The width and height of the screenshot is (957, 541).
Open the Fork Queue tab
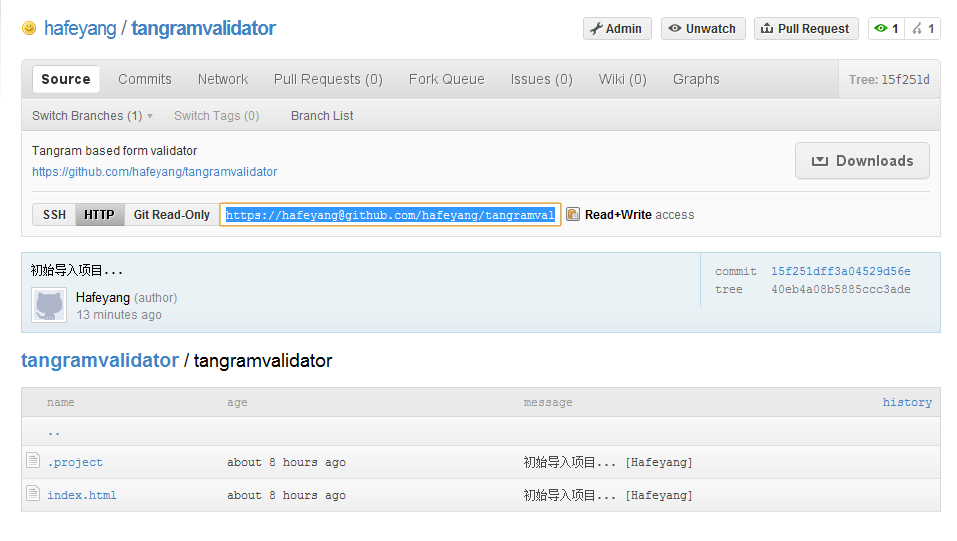(447, 79)
